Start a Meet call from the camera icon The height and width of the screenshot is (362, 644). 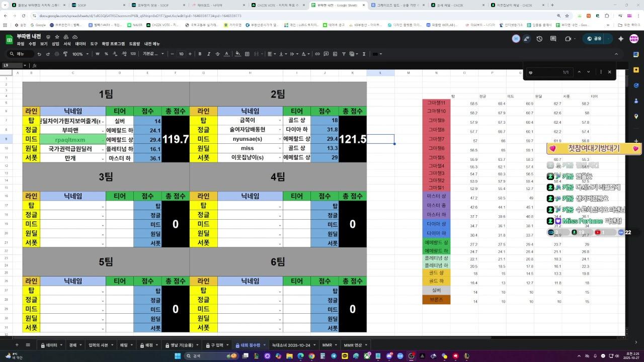[568, 39]
